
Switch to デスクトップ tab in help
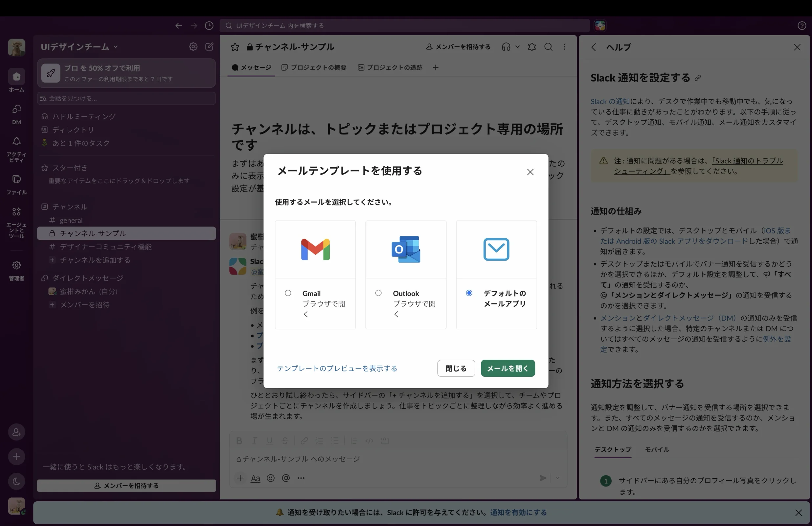pos(613,449)
